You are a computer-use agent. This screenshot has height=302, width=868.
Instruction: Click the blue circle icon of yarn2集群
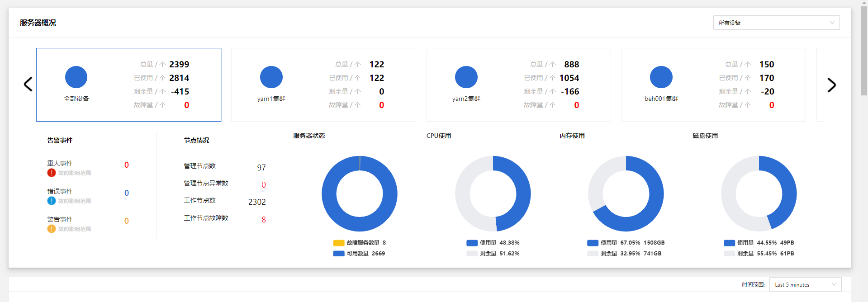pyautogui.click(x=466, y=77)
